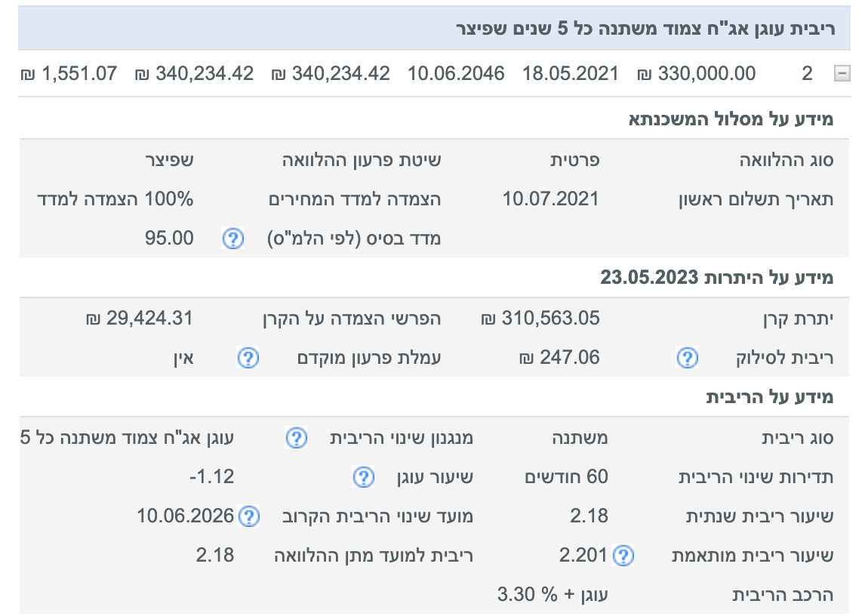
Task: Select the יתרת קרן value 310,563.05
Action: point(540,319)
